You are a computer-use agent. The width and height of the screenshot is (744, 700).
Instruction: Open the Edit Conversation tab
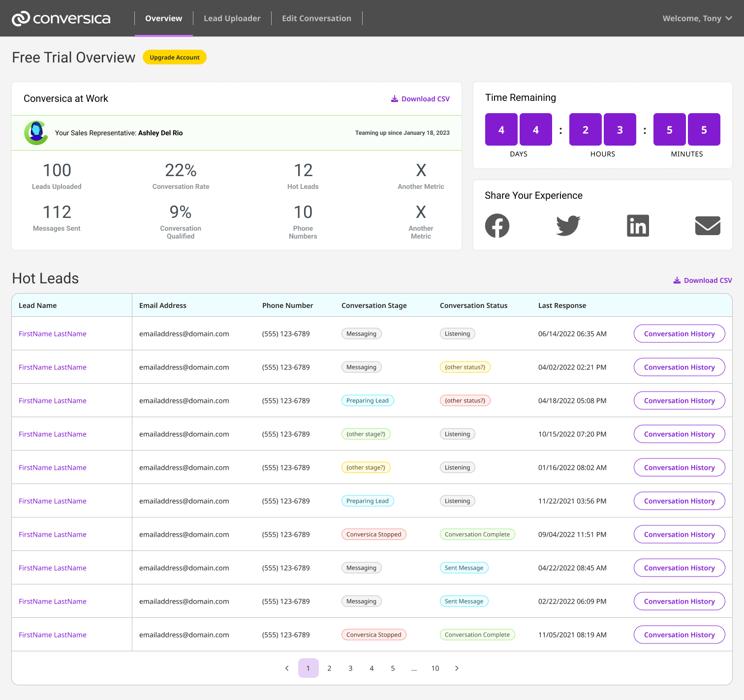316,18
